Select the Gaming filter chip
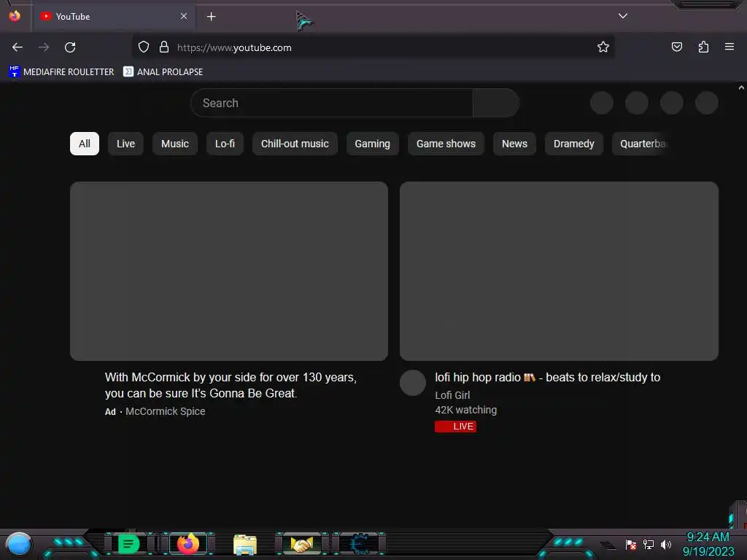 [x=372, y=144]
